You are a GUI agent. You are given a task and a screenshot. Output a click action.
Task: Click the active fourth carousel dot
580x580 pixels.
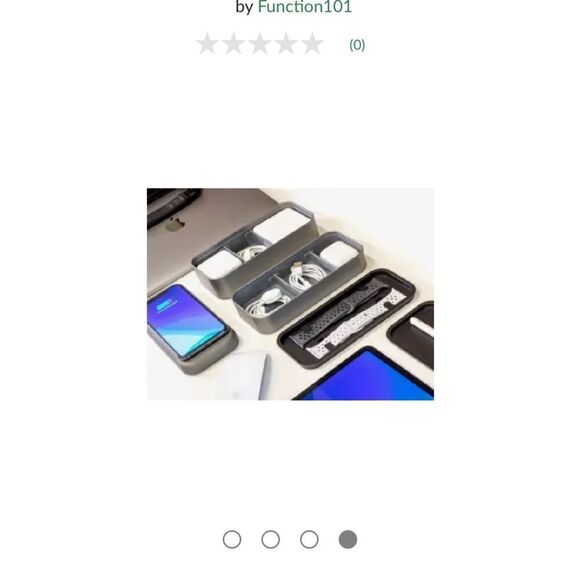(348, 539)
